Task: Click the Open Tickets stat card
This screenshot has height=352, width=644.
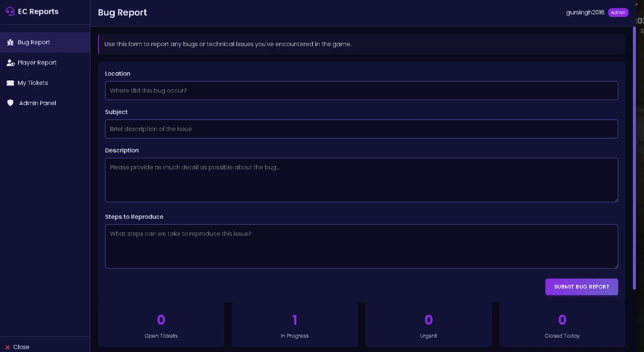Action: click(x=161, y=325)
